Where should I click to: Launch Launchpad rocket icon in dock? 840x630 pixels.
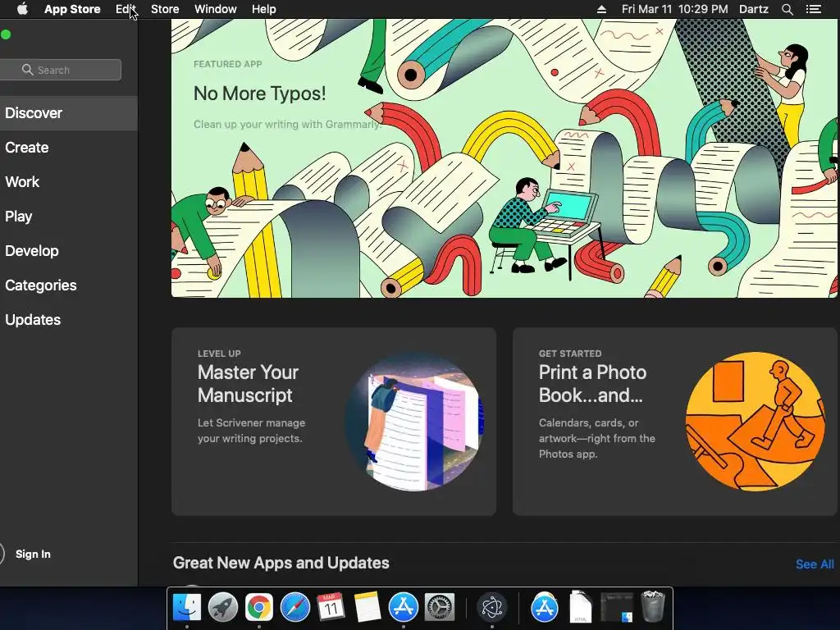tap(223, 608)
